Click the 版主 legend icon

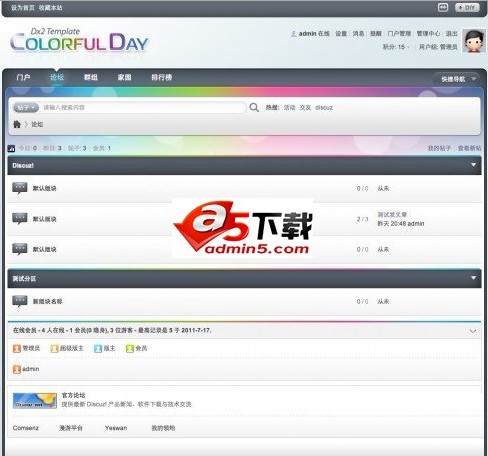click(x=98, y=348)
